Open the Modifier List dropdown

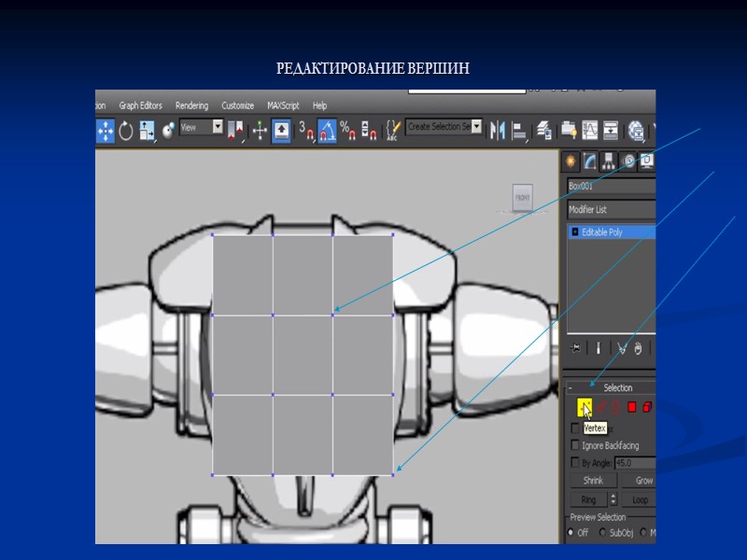click(611, 210)
